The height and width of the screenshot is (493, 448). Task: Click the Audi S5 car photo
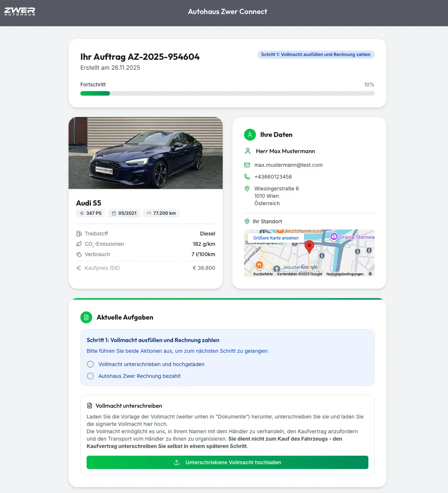click(x=146, y=153)
